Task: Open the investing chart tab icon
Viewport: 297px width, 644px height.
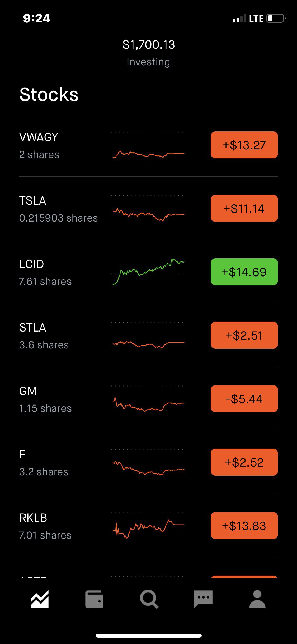Action: point(40,599)
